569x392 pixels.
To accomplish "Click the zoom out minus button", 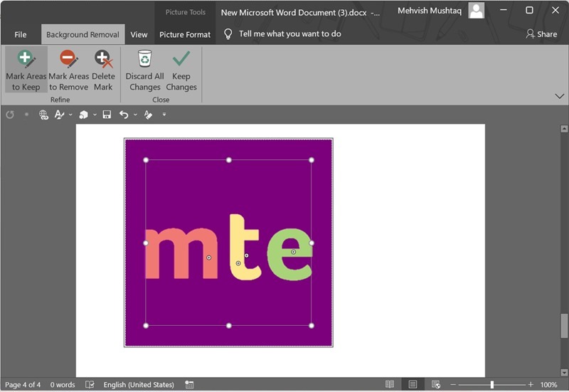I will (x=453, y=384).
